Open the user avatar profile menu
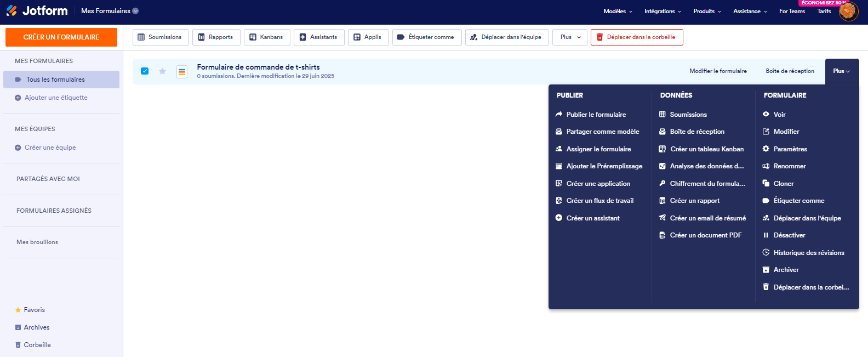This screenshot has height=357, width=868. [x=848, y=11]
